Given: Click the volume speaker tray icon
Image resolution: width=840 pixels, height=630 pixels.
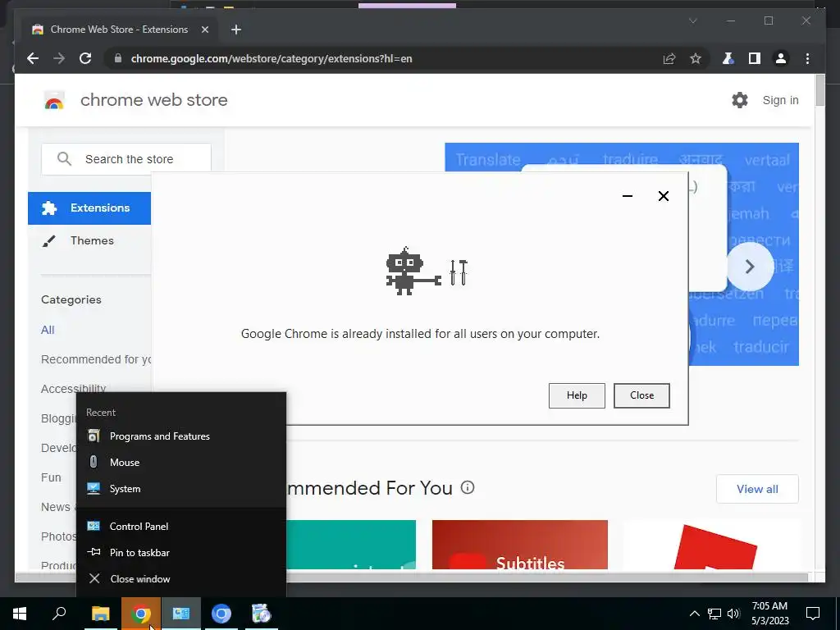Looking at the screenshot, I should (x=733, y=614).
